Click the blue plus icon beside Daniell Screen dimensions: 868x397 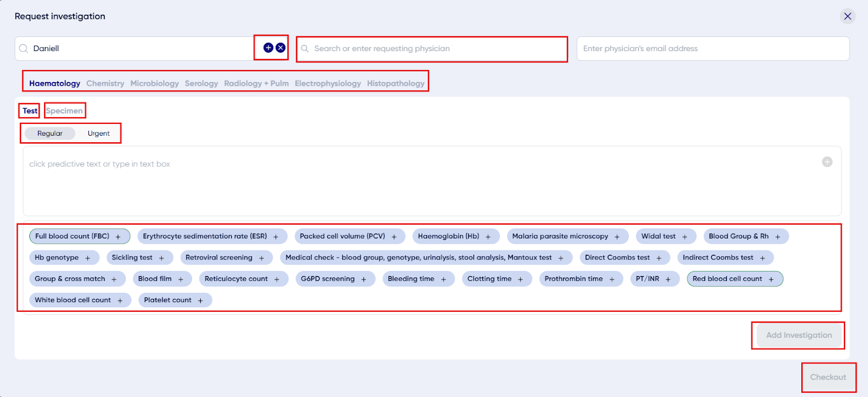(268, 48)
